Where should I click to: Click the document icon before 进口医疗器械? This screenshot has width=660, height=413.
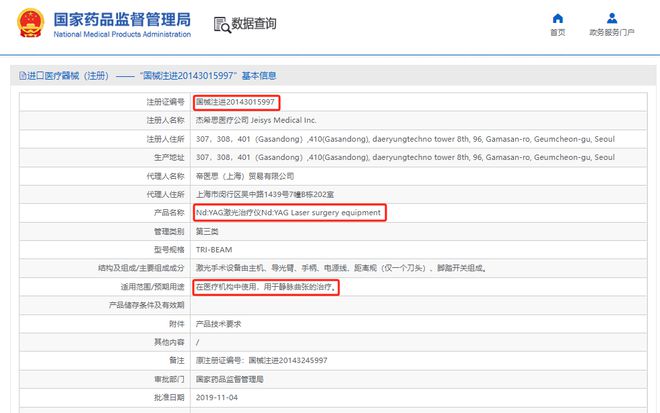22,76
